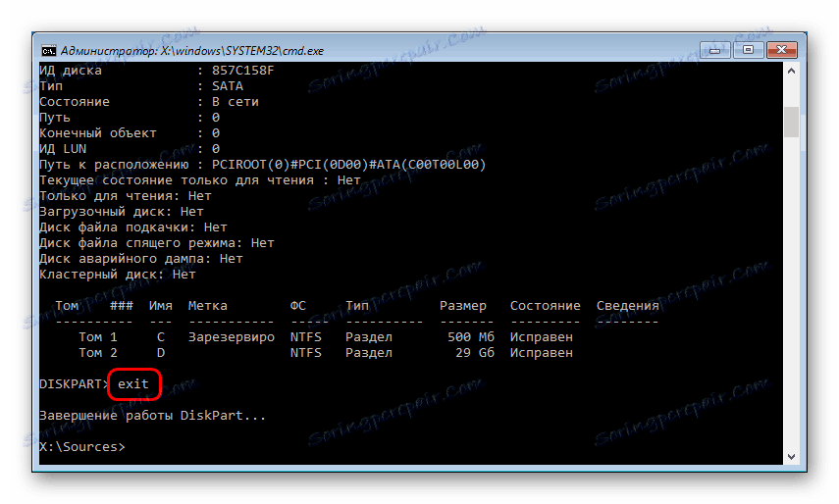This screenshot has height=504, width=839.
Task: Click the column header 'Размер'
Action: tap(463, 306)
